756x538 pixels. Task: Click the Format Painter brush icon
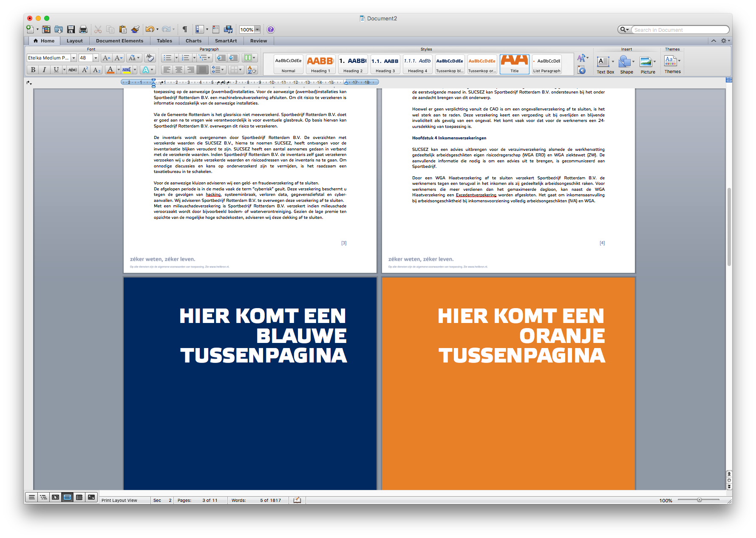[135, 29]
